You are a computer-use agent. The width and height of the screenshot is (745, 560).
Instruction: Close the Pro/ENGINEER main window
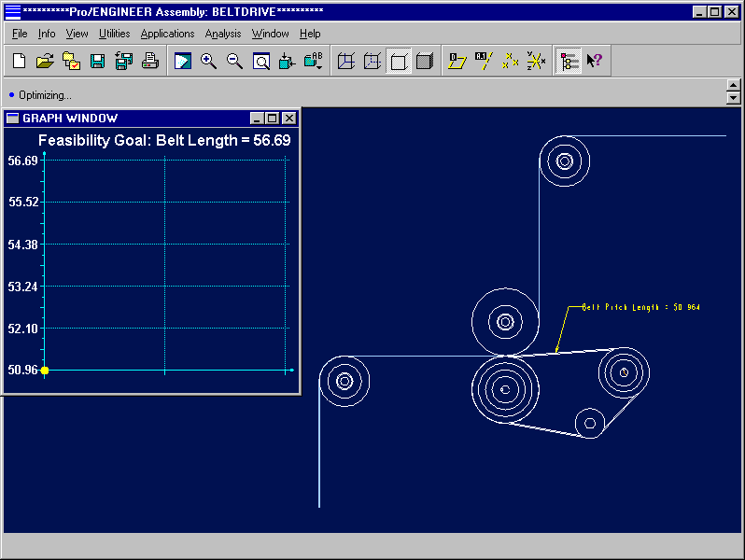[x=732, y=12]
